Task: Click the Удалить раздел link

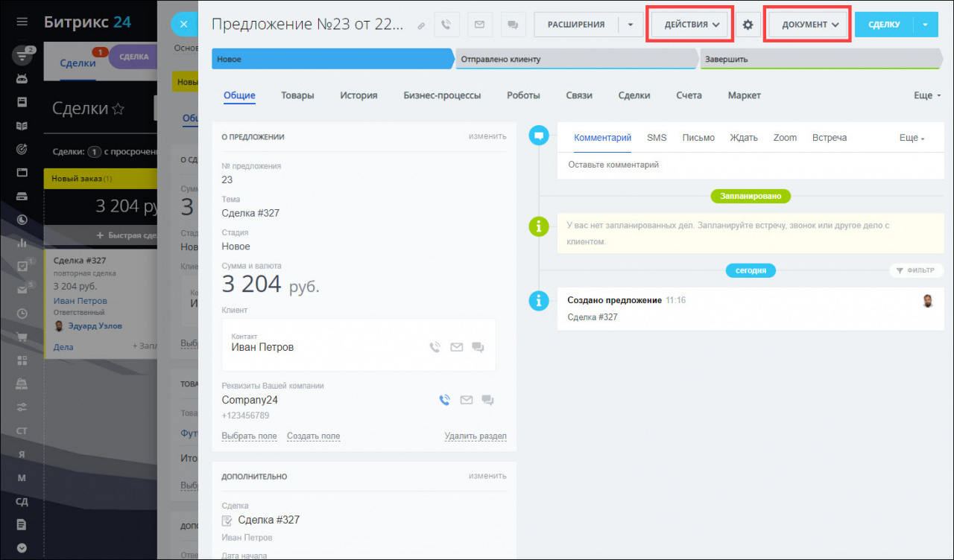Action: [476, 436]
